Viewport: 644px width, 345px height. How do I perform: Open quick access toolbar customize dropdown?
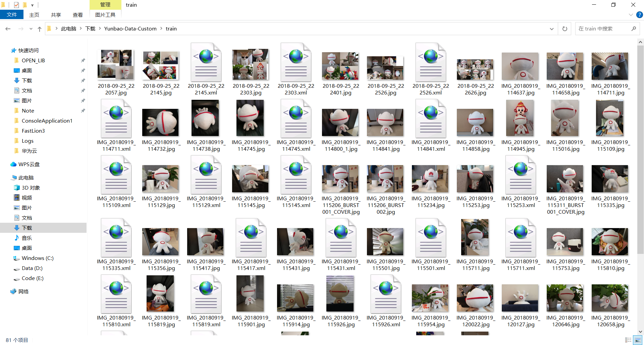tap(32, 5)
